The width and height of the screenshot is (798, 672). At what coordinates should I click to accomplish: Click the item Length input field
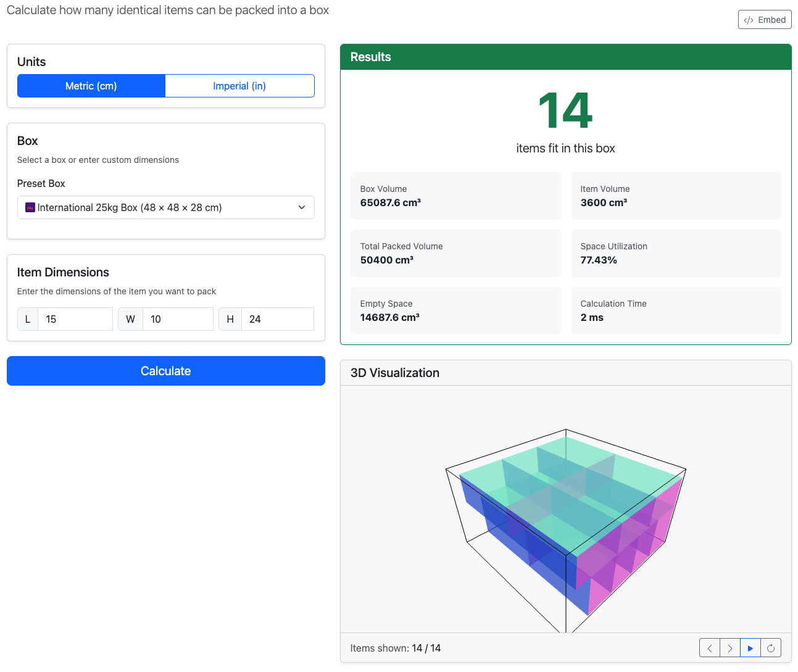[75, 319]
